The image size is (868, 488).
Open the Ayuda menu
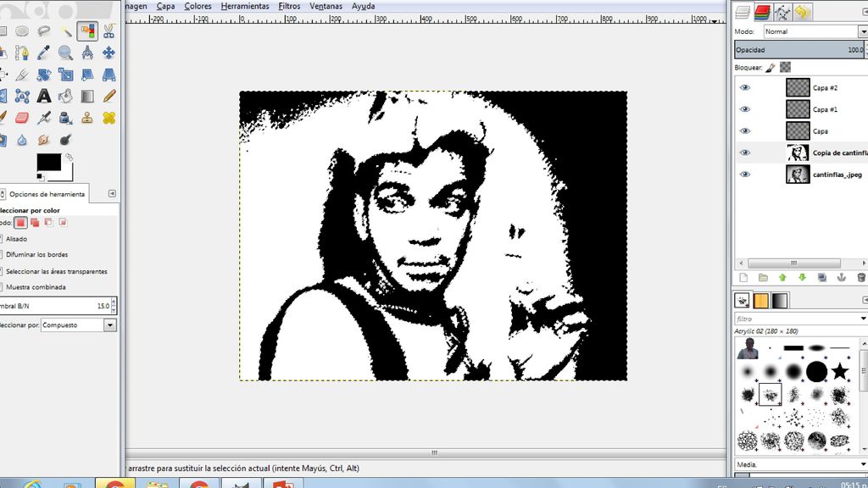click(x=363, y=6)
